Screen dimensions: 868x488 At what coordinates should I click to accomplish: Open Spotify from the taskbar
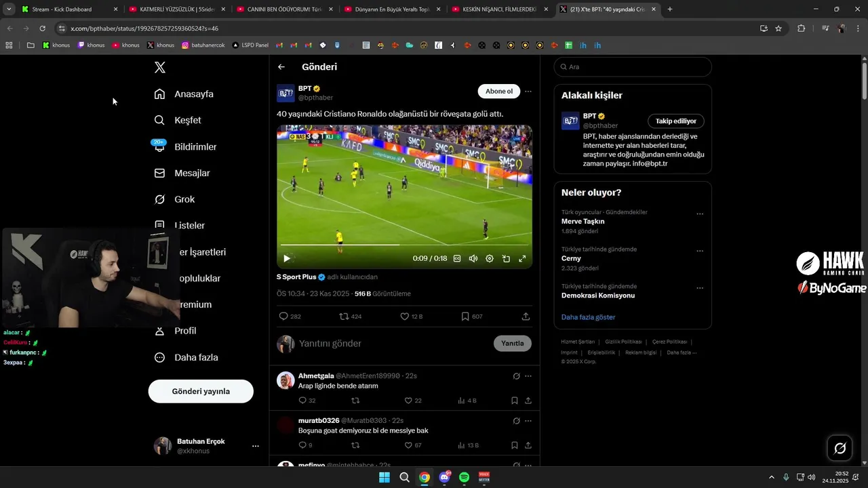464,477
